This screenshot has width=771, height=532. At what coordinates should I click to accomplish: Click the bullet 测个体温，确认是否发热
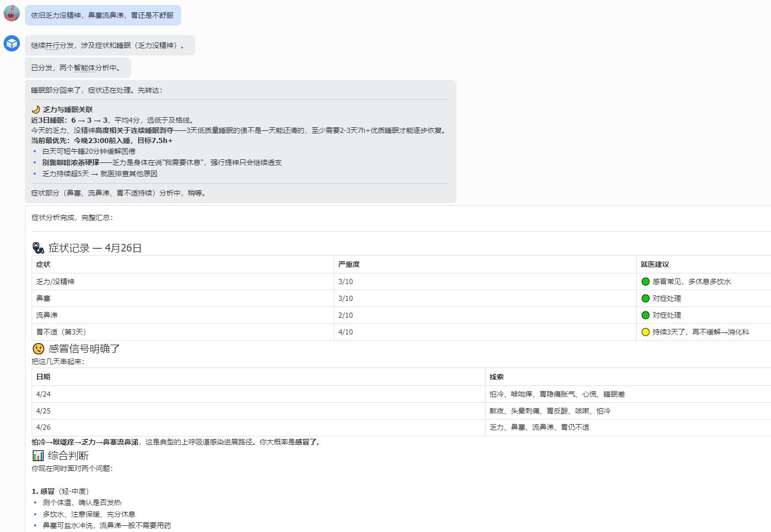(x=82, y=502)
